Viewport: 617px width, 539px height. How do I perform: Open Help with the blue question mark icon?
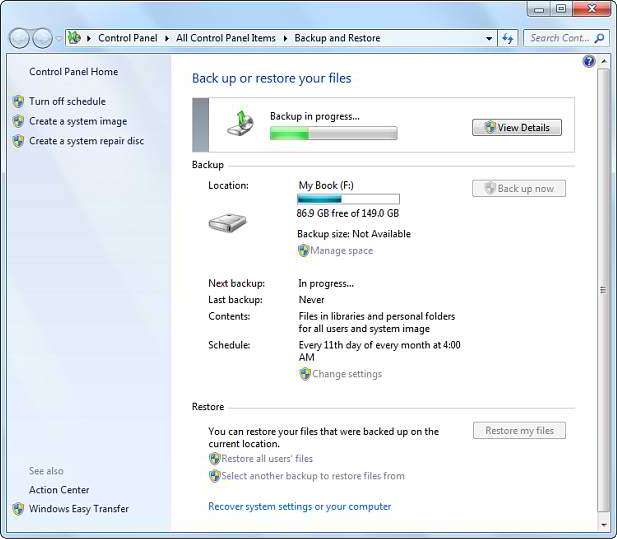589,61
